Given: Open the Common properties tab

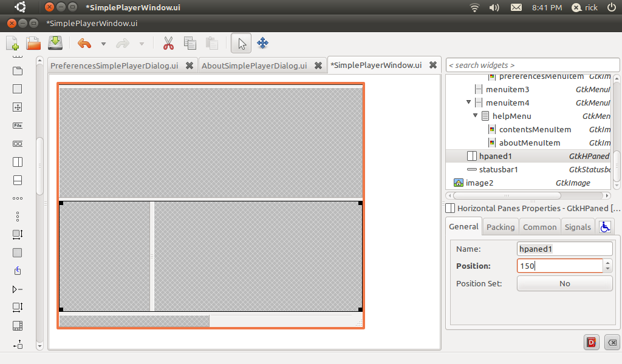Looking at the screenshot, I should [539, 227].
